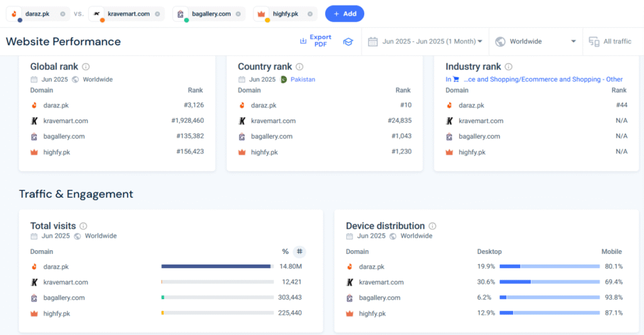This screenshot has width=644, height=335.
Task: Open the Ecommerce and Shopping industry link
Action: click(538, 80)
